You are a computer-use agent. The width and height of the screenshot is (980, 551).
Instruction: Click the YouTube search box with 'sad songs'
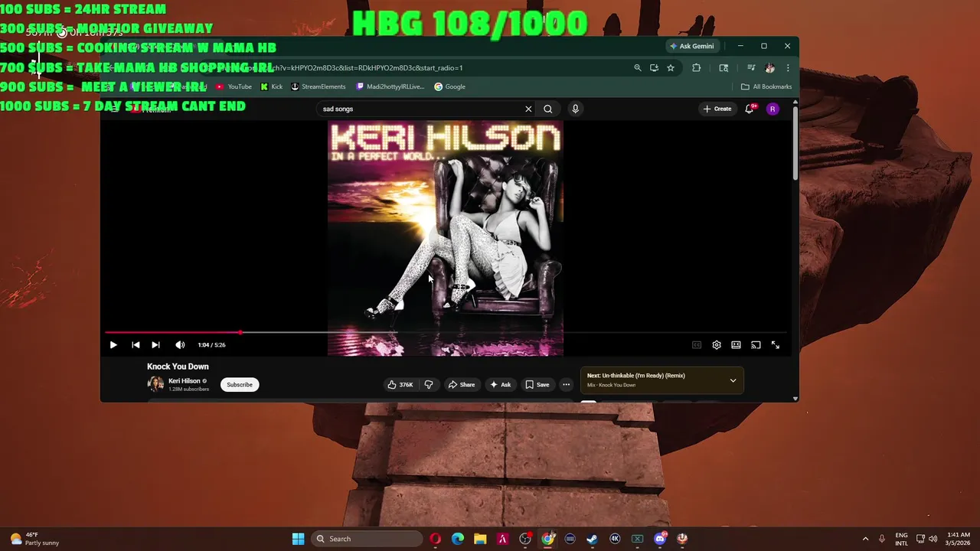(x=421, y=109)
